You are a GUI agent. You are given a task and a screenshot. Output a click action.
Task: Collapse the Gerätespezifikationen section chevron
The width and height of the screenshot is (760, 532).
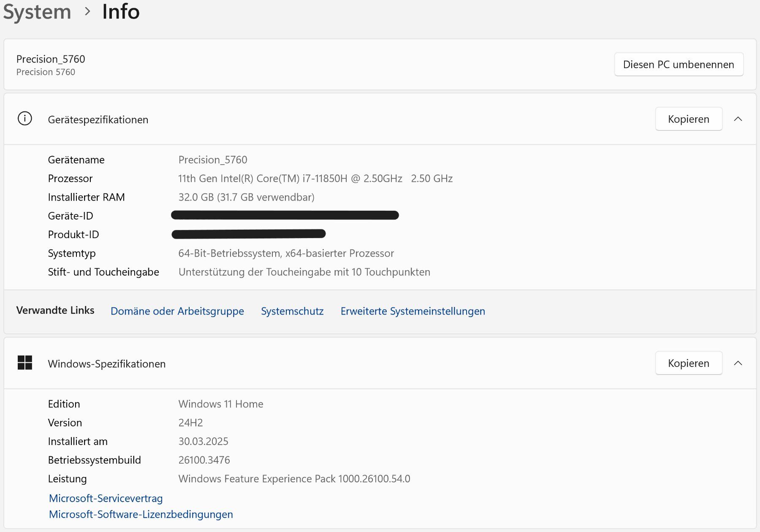[738, 119]
